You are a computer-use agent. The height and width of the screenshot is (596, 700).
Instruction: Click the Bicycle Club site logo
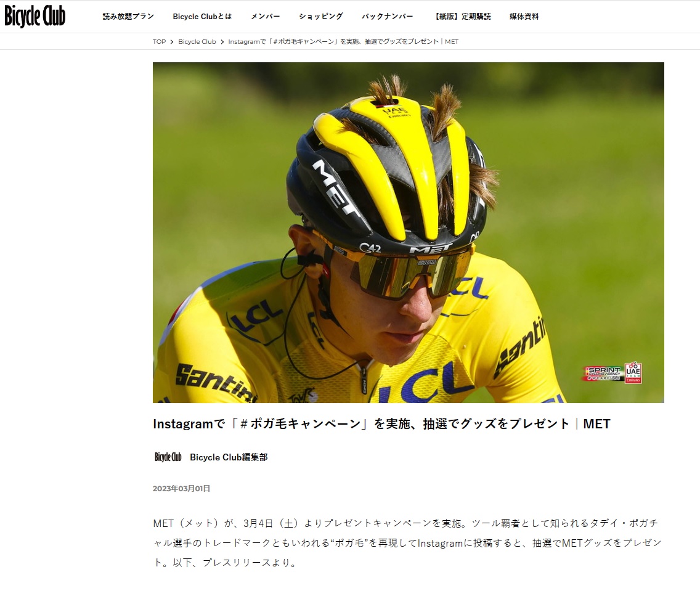[x=35, y=16]
